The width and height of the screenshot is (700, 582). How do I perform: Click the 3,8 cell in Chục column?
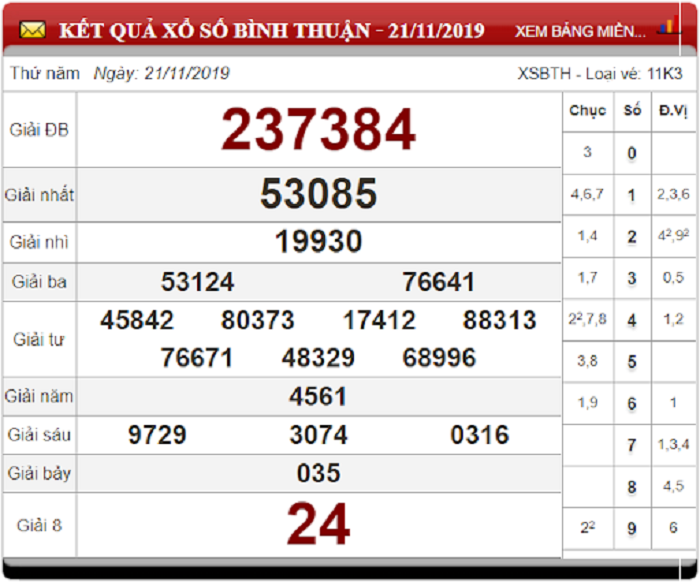click(588, 361)
